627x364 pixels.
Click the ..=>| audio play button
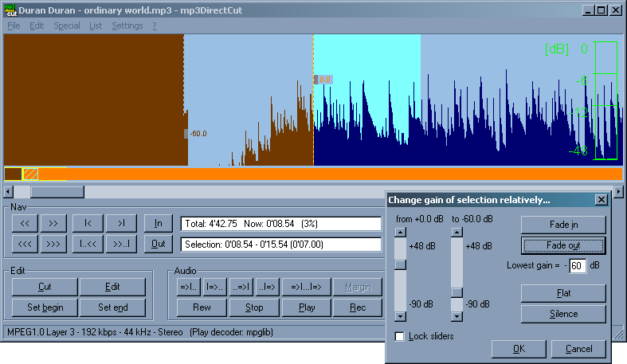[x=241, y=287]
